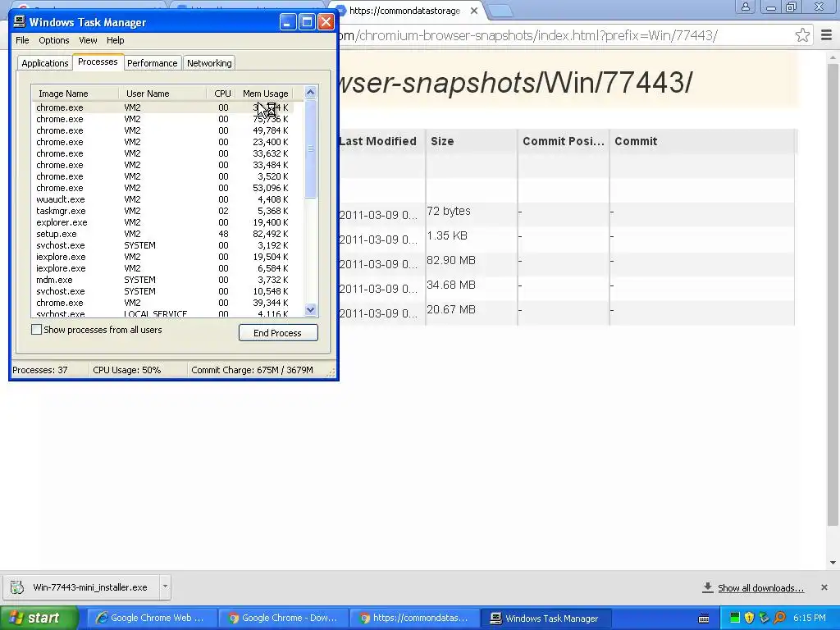The width and height of the screenshot is (840, 630).
Task: Sort by Image Name column header
Action: [x=75, y=94]
